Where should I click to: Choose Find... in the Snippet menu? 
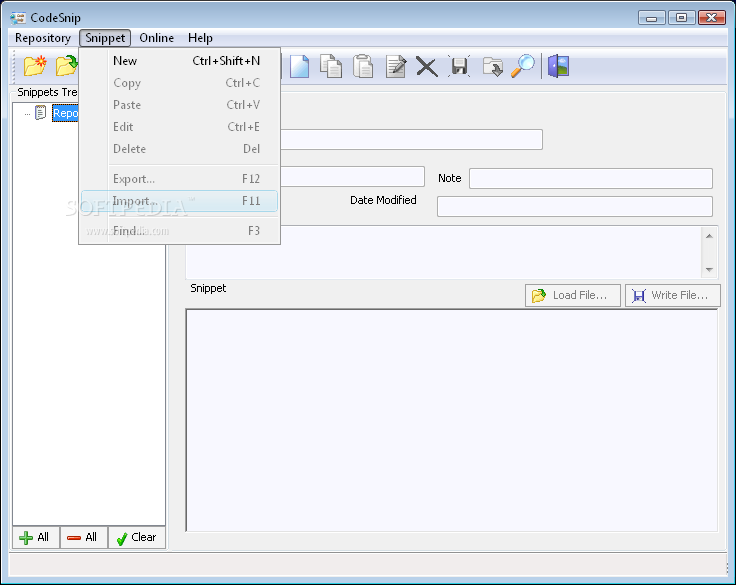(179, 231)
